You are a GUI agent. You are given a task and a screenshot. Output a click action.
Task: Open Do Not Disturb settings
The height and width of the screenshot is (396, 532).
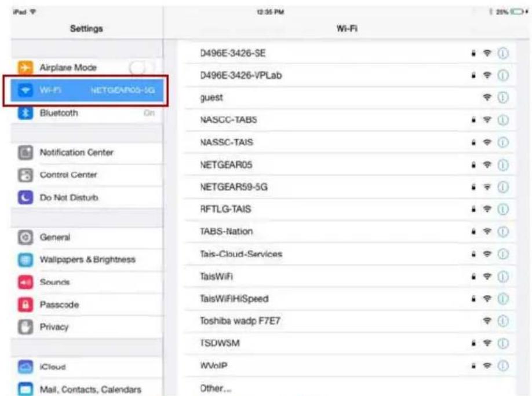click(x=87, y=197)
